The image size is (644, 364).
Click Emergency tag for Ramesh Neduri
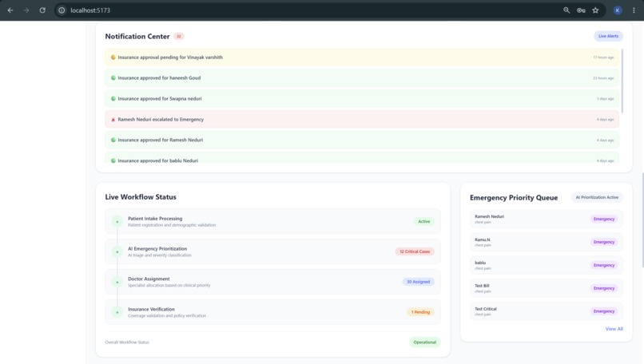point(604,220)
